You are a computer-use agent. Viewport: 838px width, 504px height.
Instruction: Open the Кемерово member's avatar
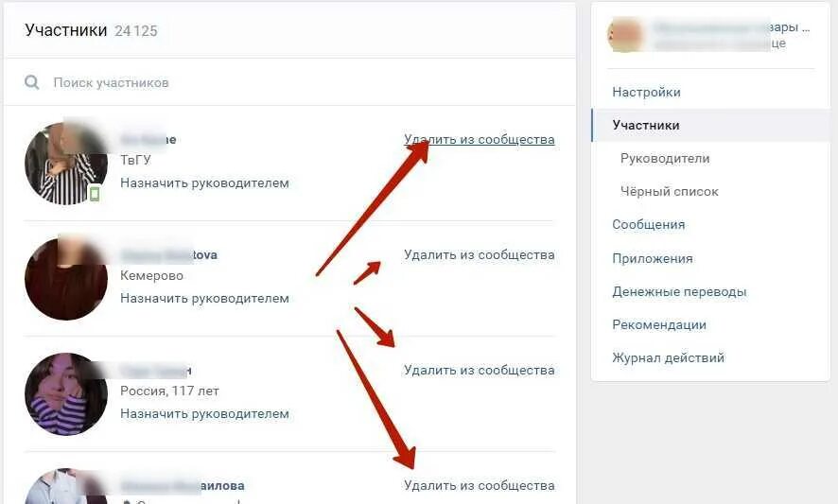tap(66, 278)
